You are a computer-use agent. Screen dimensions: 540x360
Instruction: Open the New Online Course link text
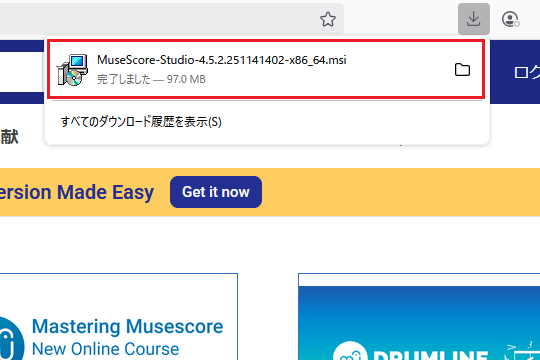click(105, 349)
